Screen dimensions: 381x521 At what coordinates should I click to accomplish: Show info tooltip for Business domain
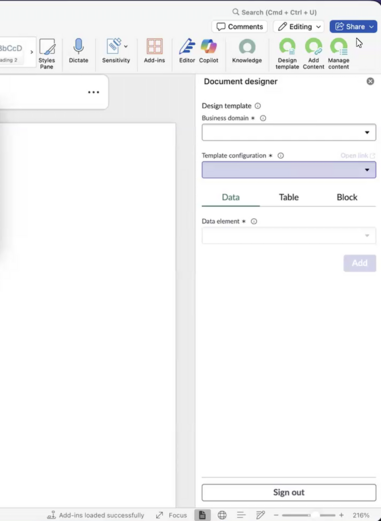pyautogui.click(x=263, y=118)
